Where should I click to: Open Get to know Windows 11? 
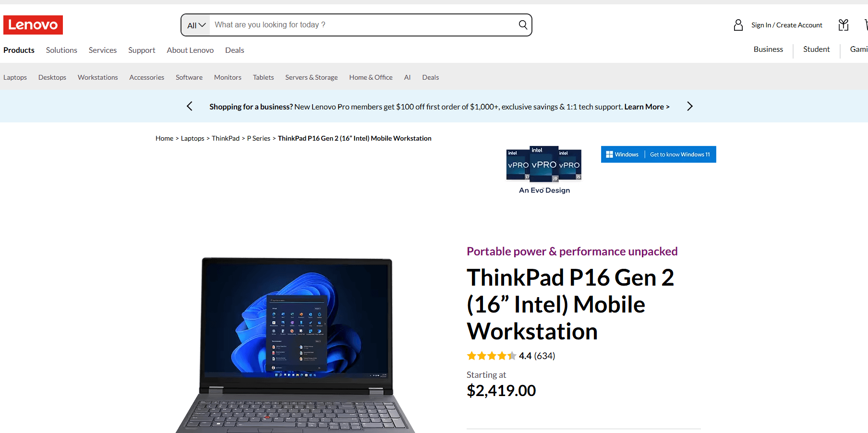point(680,155)
